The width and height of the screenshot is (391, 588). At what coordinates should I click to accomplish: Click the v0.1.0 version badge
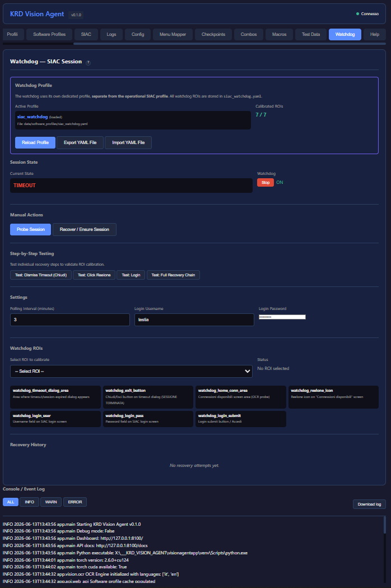(x=76, y=15)
